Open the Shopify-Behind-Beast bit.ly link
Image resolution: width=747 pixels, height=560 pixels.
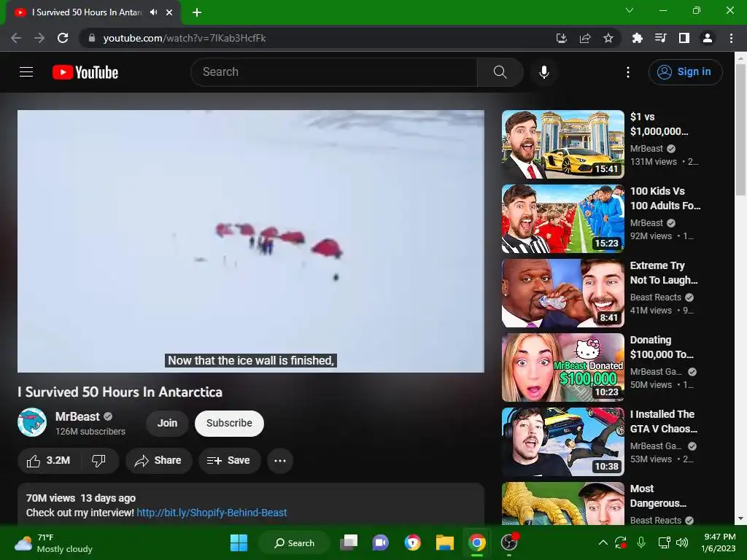212,513
